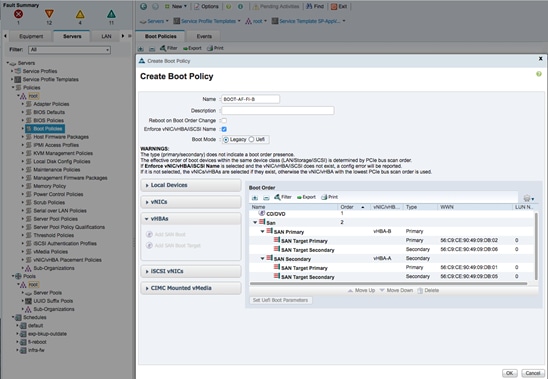
Task: Collapse the vHBAs section
Action: click(191, 219)
